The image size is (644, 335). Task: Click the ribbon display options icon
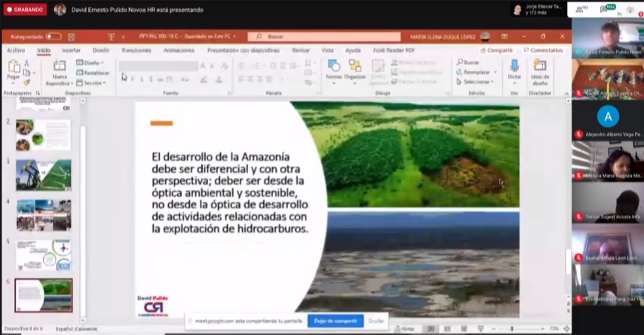(504, 36)
